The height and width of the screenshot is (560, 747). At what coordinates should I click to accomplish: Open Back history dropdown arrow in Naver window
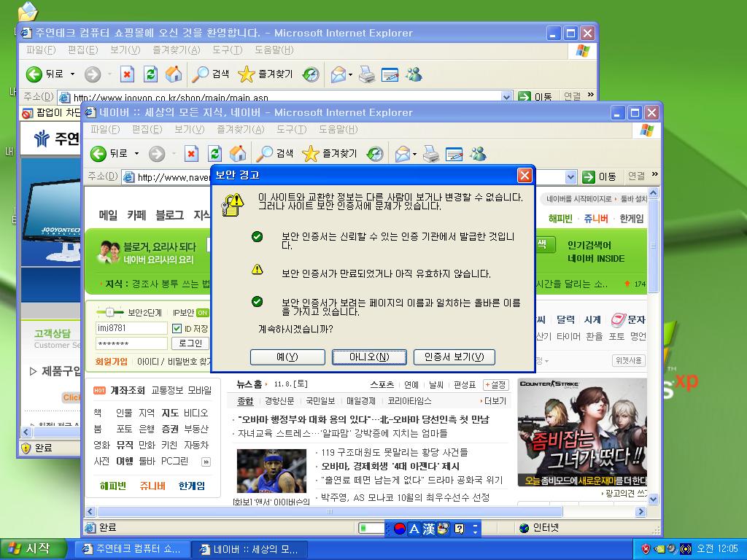tap(136, 153)
